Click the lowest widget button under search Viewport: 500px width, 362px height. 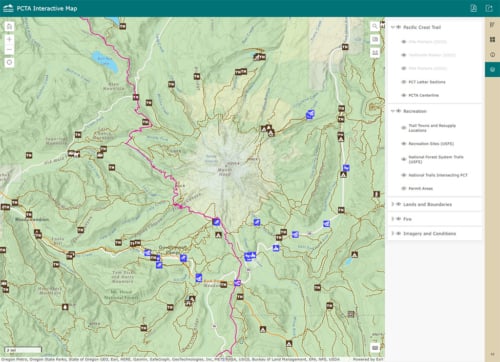pyautogui.click(x=375, y=52)
